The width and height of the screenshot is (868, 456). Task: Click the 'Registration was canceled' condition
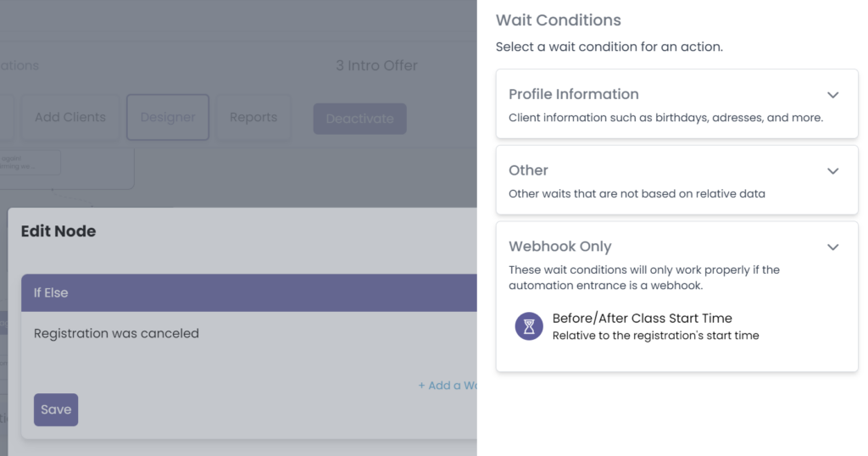(116, 334)
